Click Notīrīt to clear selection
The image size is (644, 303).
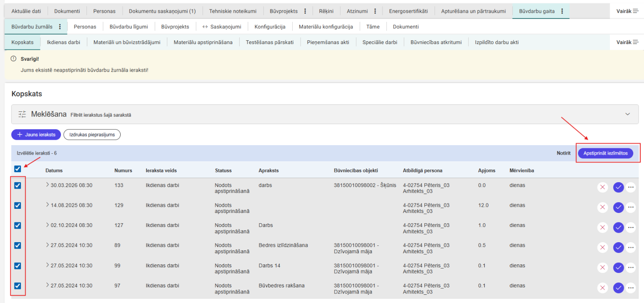tap(563, 153)
